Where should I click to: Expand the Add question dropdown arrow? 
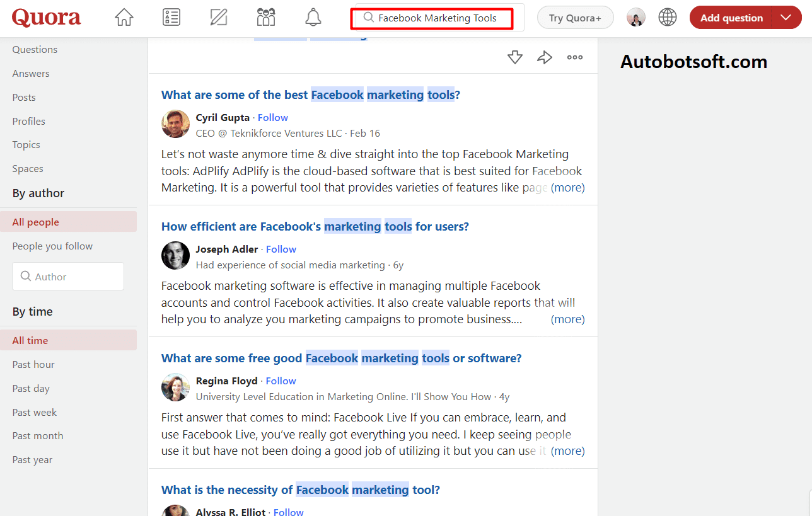click(x=786, y=18)
